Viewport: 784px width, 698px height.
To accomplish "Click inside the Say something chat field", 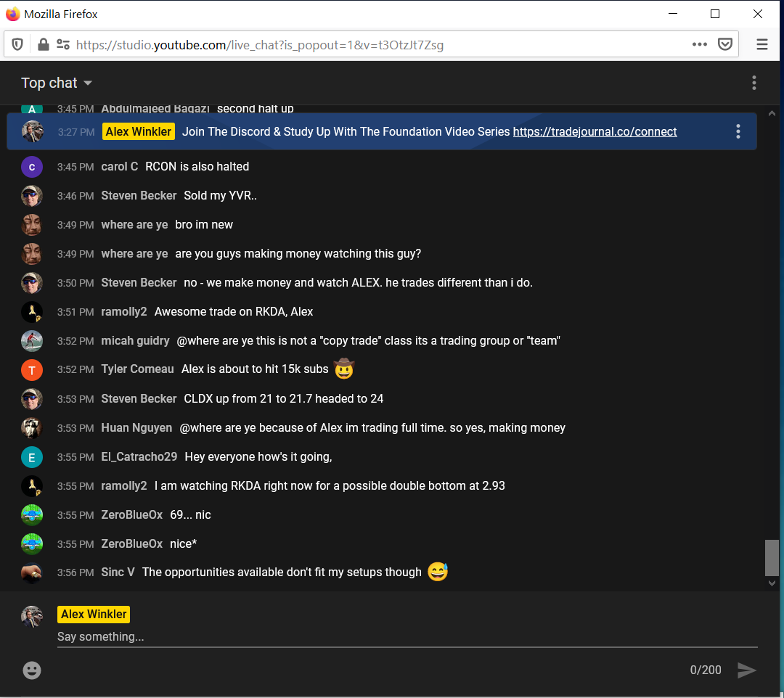I will pyautogui.click(x=290, y=636).
